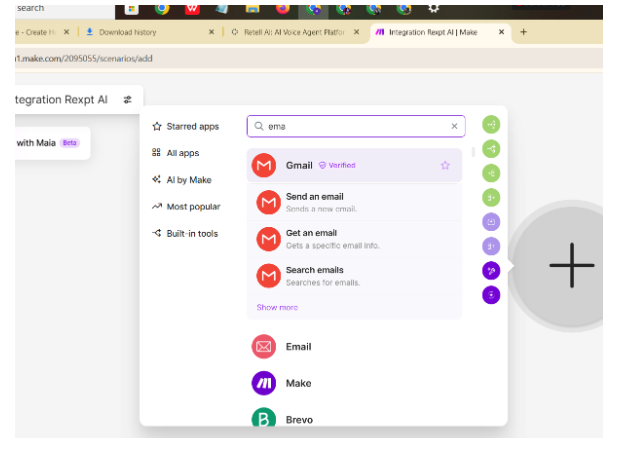
Task: Choose the Send an email module
Action: coord(354,202)
